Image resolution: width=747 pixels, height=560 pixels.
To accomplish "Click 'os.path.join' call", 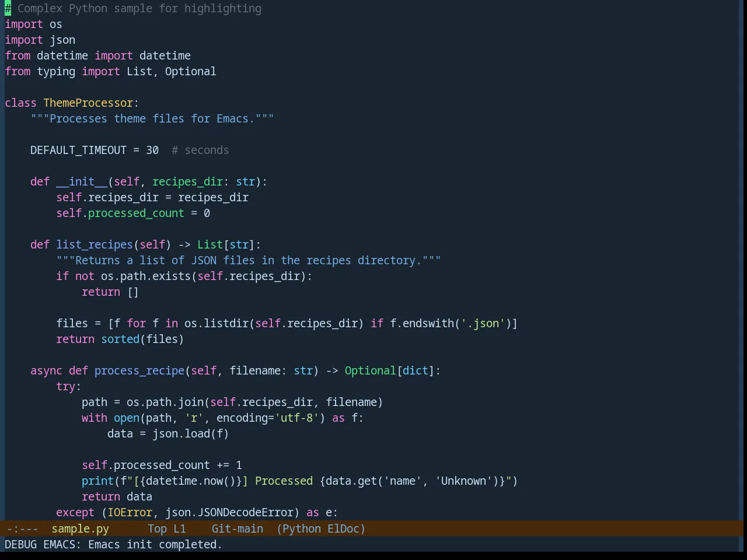I will point(165,402).
